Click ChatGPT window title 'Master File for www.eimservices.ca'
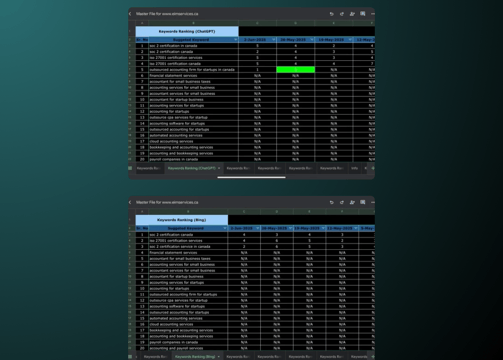The image size is (503, 360). [167, 14]
